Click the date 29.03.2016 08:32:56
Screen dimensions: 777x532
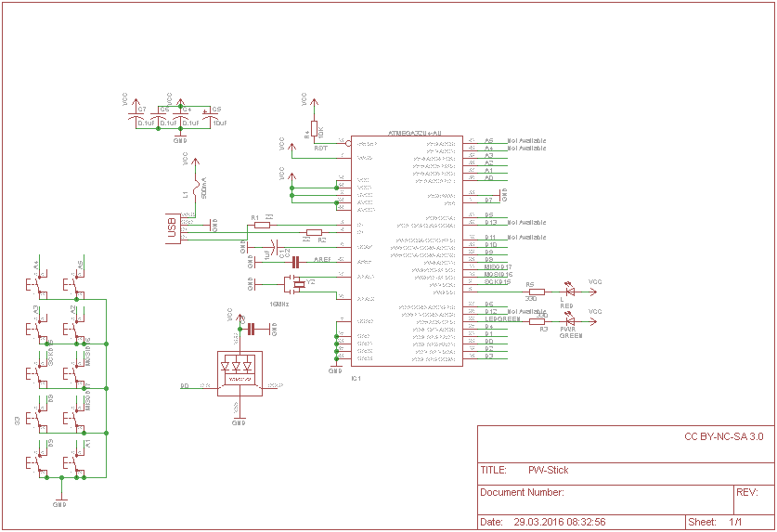click(x=560, y=522)
